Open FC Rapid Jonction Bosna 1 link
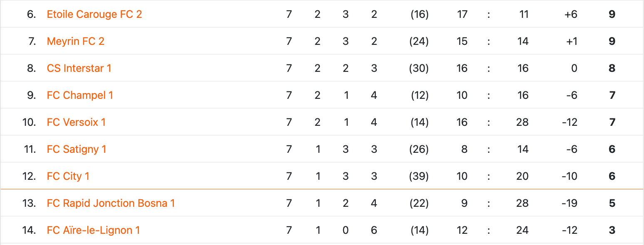 click(x=111, y=203)
